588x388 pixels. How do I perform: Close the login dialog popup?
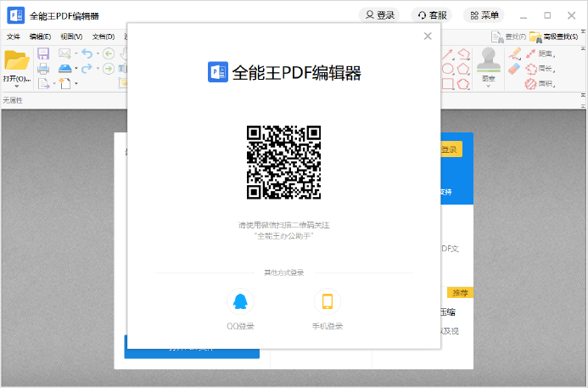(428, 36)
